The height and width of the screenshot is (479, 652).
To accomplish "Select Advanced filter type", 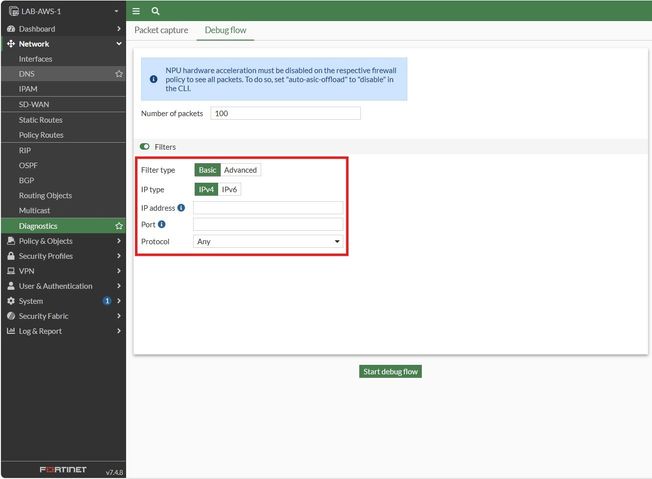I will click(240, 170).
